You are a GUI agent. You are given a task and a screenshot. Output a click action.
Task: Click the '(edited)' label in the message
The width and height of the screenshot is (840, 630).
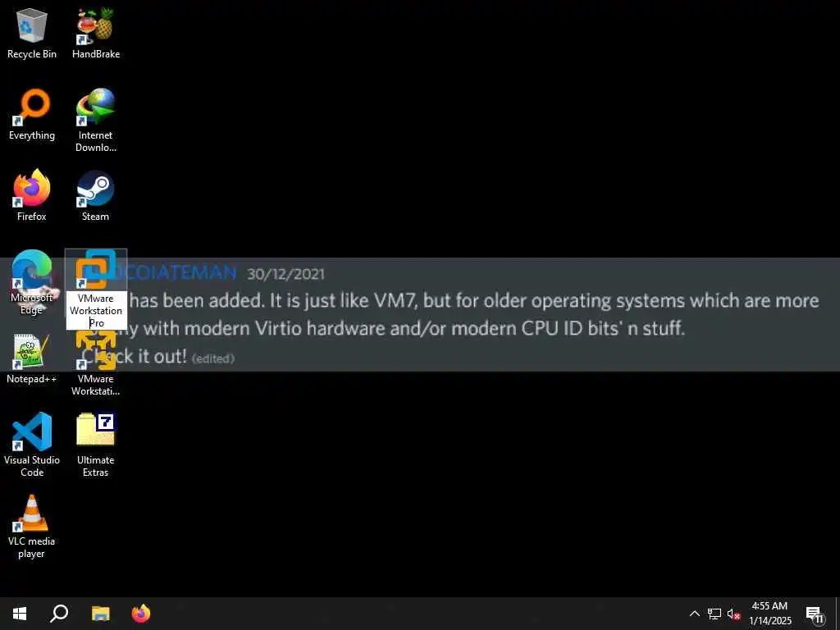pos(212,358)
